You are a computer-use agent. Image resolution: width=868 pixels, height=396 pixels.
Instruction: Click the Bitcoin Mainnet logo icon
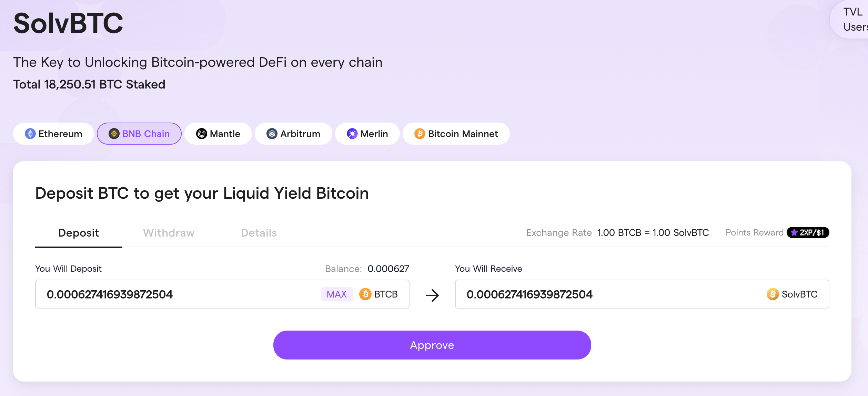click(x=420, y=134)
